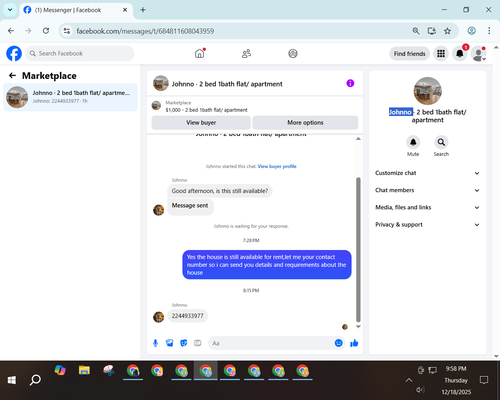The image size is (500, 400).
Task: Open Chrome install app icon in address bar
Action: pos(432,31)
